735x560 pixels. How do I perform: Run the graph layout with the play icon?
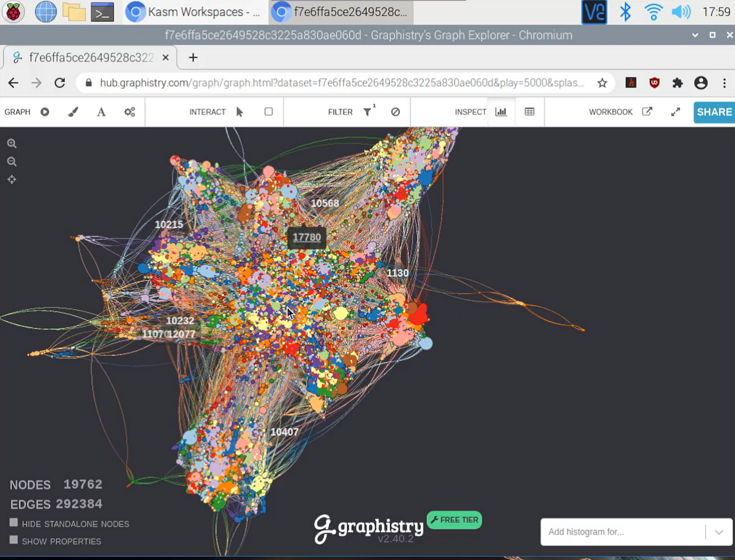point(44,112)
